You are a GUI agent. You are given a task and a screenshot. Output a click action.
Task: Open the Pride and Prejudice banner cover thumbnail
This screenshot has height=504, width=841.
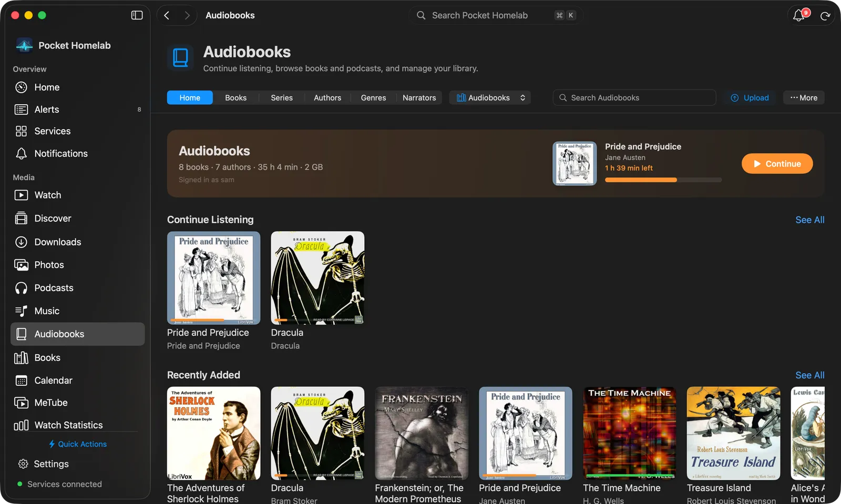point(575,163)
